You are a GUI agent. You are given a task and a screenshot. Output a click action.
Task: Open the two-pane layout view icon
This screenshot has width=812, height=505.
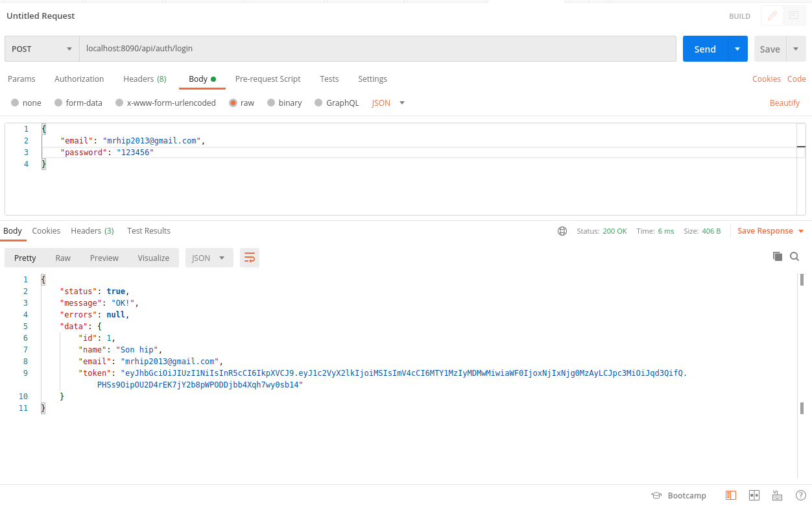click(x=754, y=495)
